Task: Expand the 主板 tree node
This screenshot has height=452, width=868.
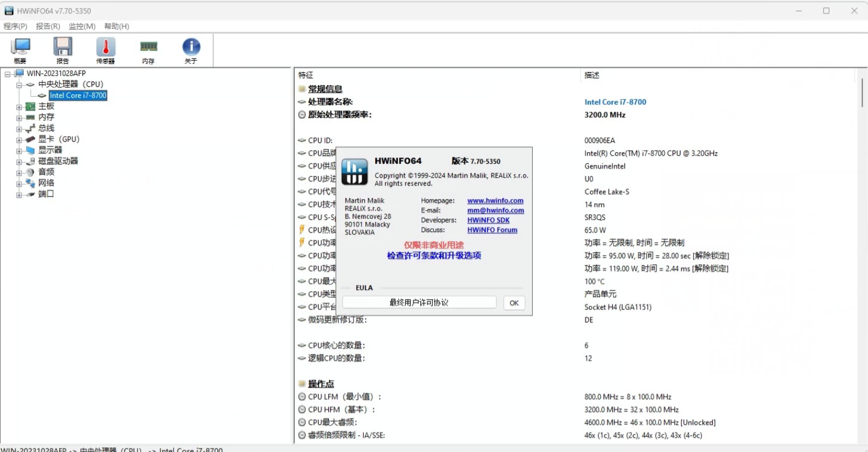Action: point(19,107)
